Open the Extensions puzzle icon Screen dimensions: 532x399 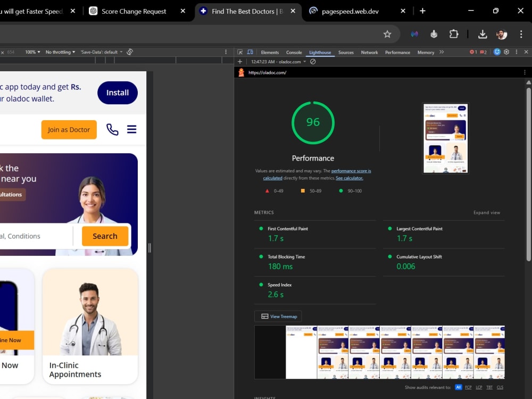tap(454, 34)
